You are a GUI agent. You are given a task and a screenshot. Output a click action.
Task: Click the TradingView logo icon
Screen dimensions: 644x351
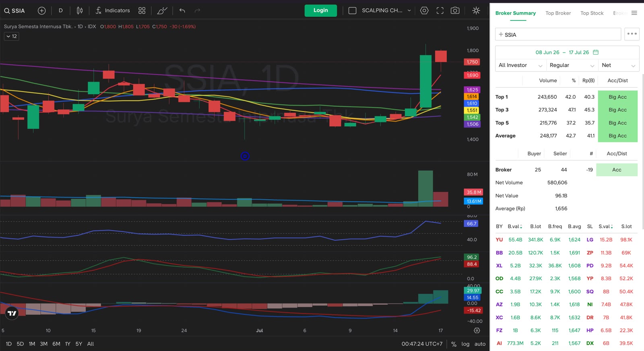click(x=12, y=313)
